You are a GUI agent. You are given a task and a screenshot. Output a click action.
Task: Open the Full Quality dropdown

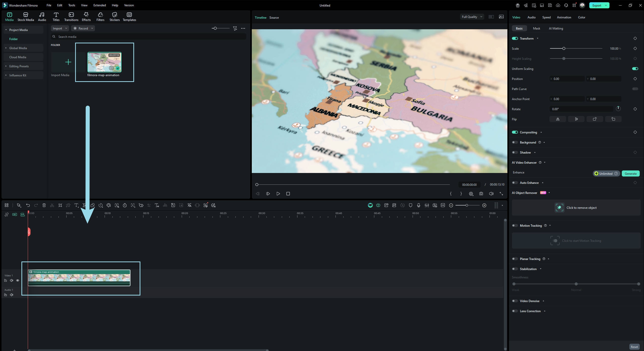(x=471, y=17)
